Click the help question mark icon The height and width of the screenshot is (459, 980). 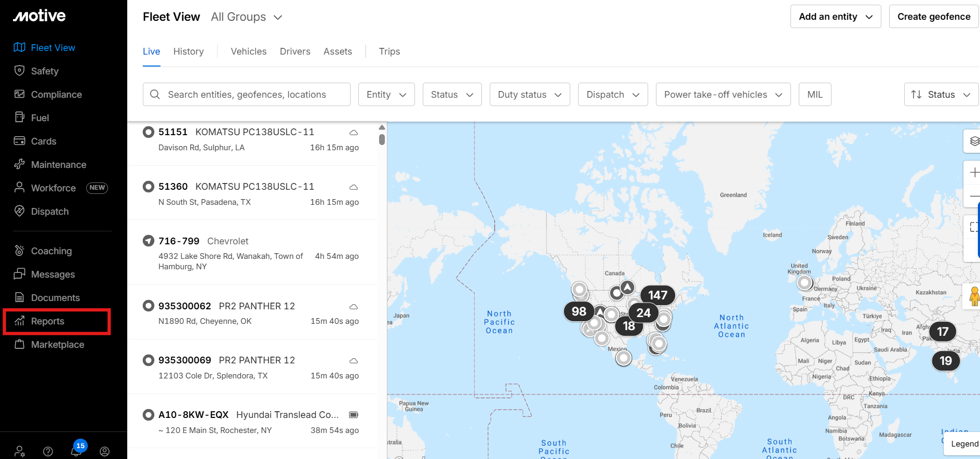[48, 451]
